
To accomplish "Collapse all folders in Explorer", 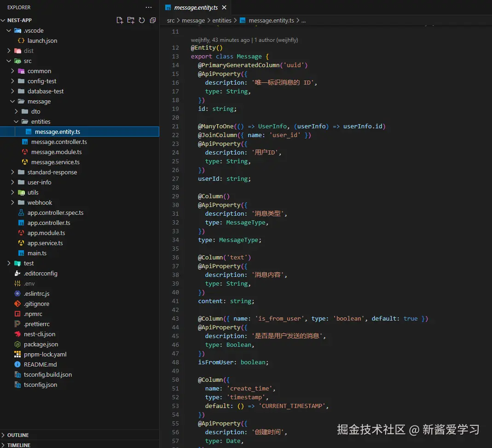I will (x=153, y=20).
